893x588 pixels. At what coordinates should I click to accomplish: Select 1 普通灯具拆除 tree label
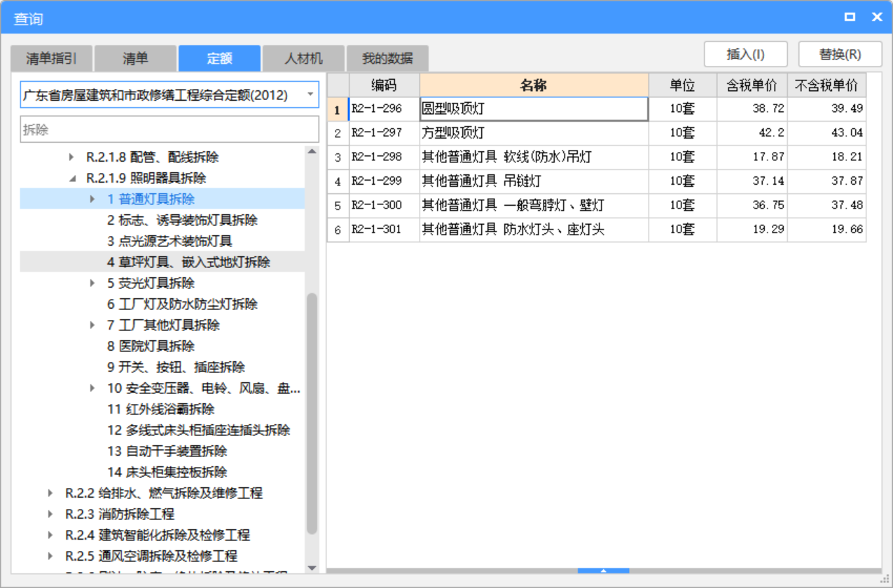point(151,199)
